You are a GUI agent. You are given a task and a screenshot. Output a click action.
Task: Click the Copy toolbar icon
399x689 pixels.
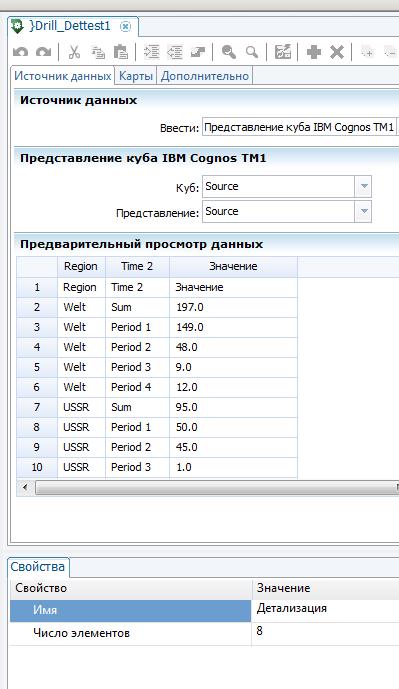(x=98, y=52)
